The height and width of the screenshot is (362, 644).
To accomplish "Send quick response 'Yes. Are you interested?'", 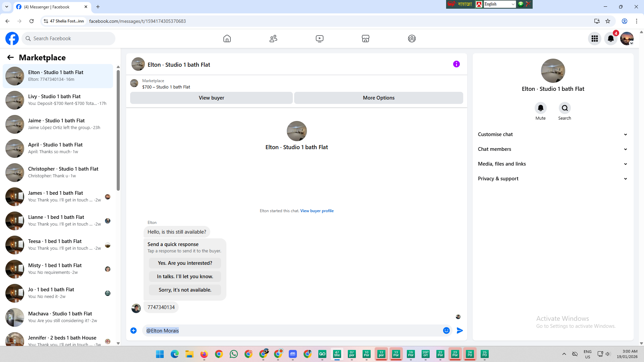I will [185, 263].
